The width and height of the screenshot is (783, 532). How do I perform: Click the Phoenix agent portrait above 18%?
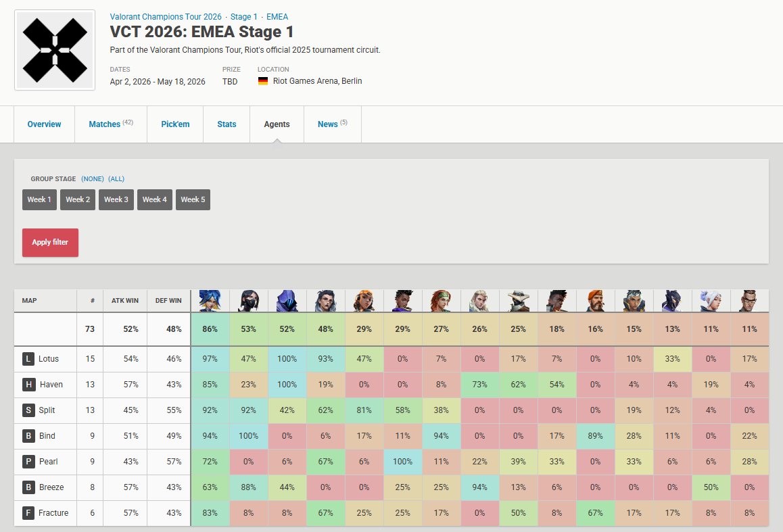[556, 301]
